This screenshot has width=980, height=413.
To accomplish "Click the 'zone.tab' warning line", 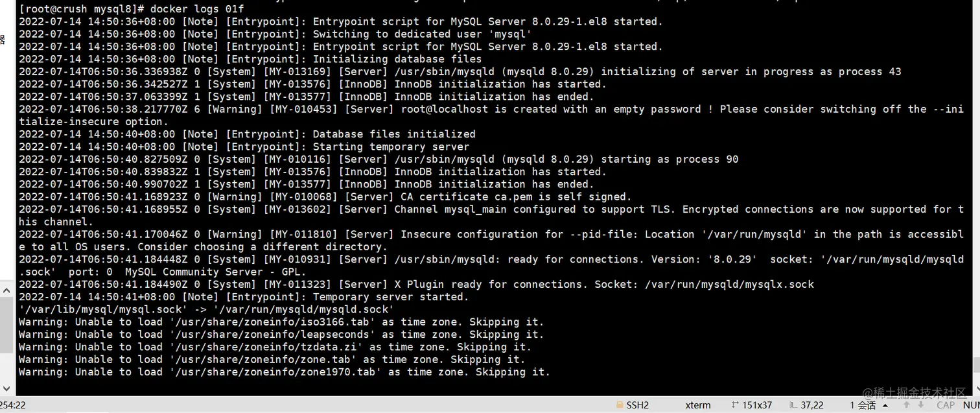I will coord(272,359).
